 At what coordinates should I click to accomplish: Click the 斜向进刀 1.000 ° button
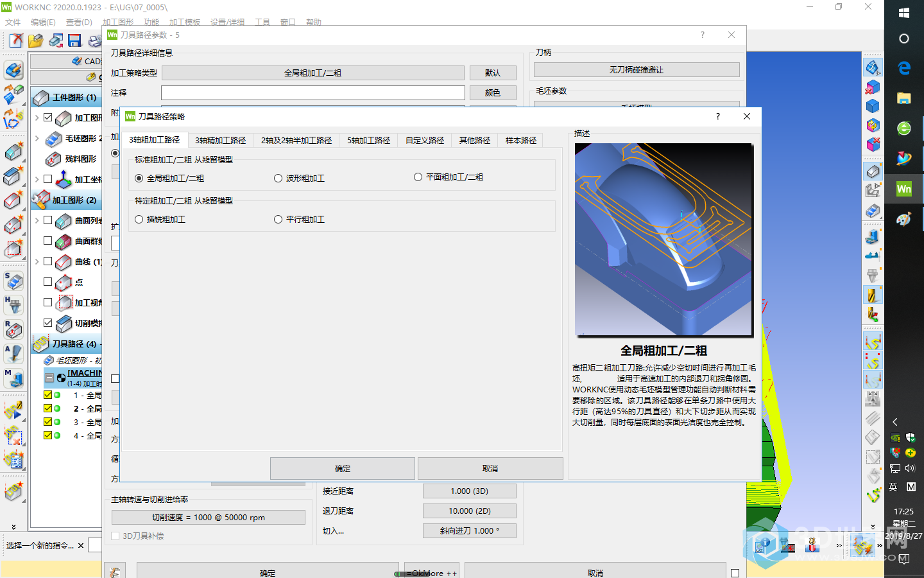click(x=470, y=531)
